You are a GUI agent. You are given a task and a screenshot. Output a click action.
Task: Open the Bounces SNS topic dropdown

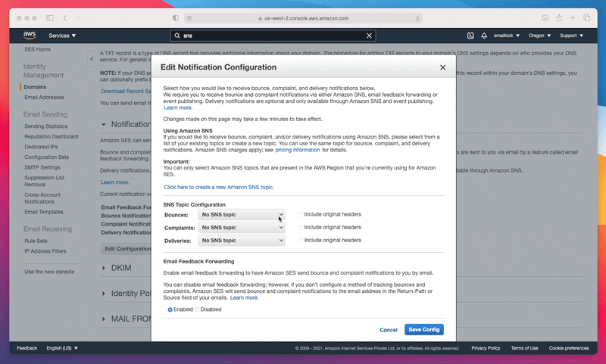pyautogui.click(x=242, y=215)
